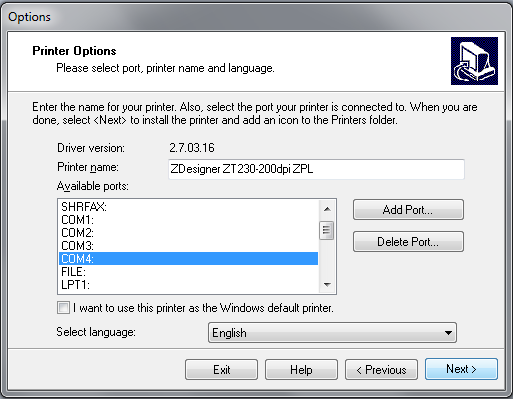This screenshot has width=513, height=399.
Task: Click the Add Port... button
Action: tap(408, 210)
